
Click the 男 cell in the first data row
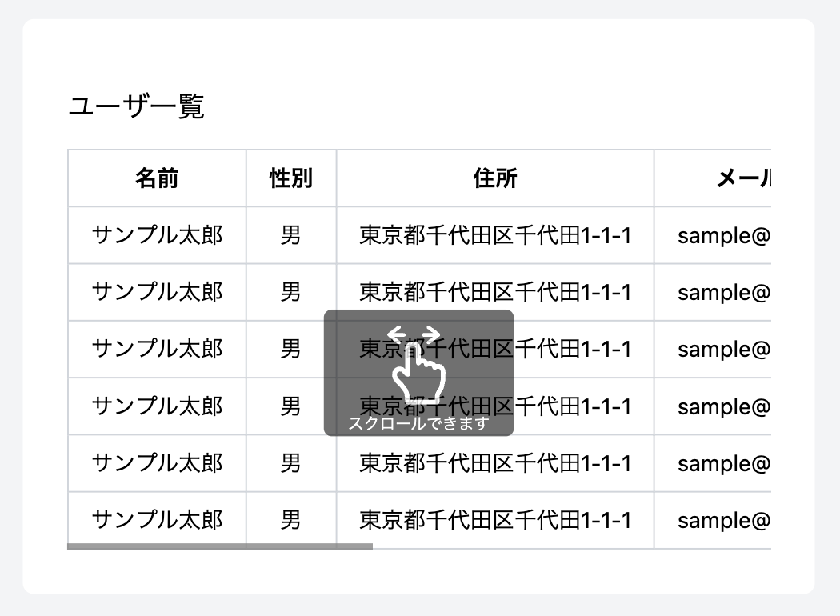(291, 235)
